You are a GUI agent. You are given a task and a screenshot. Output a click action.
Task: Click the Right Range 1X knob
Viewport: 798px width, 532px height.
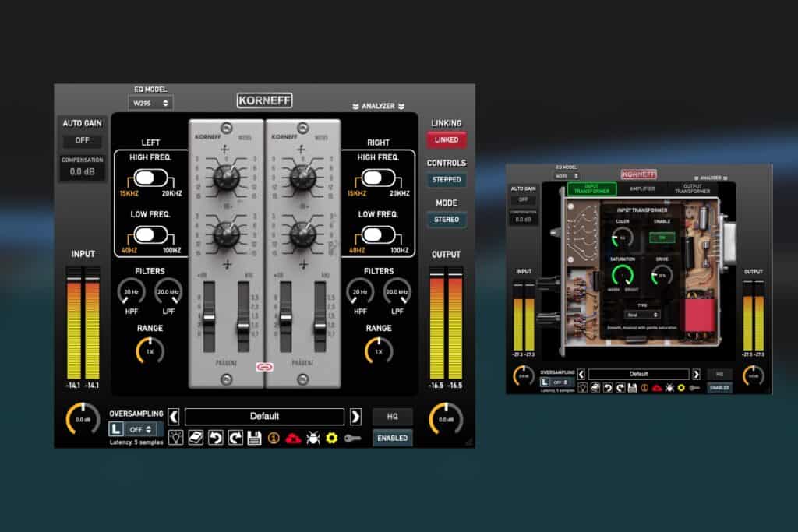[379, 351]
